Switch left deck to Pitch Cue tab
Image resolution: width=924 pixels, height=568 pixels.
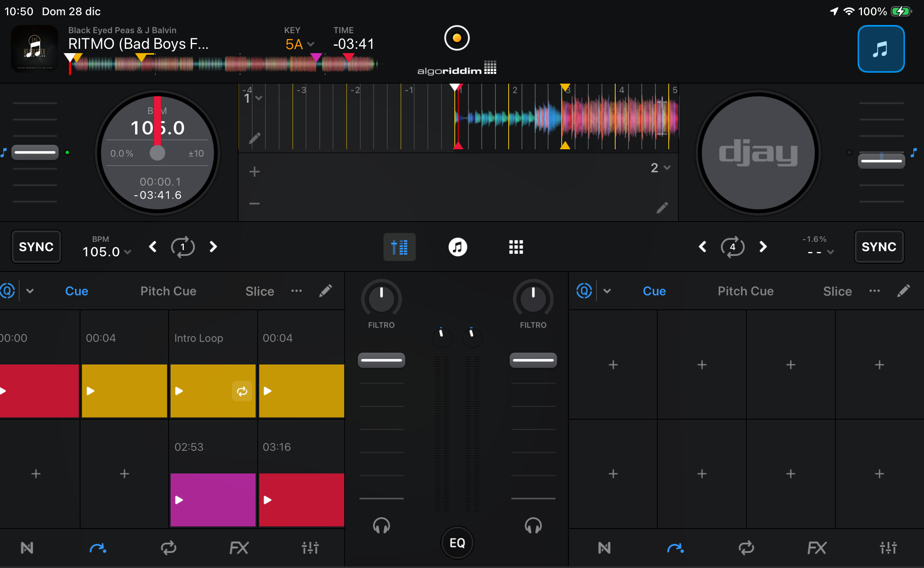[168, 291]
